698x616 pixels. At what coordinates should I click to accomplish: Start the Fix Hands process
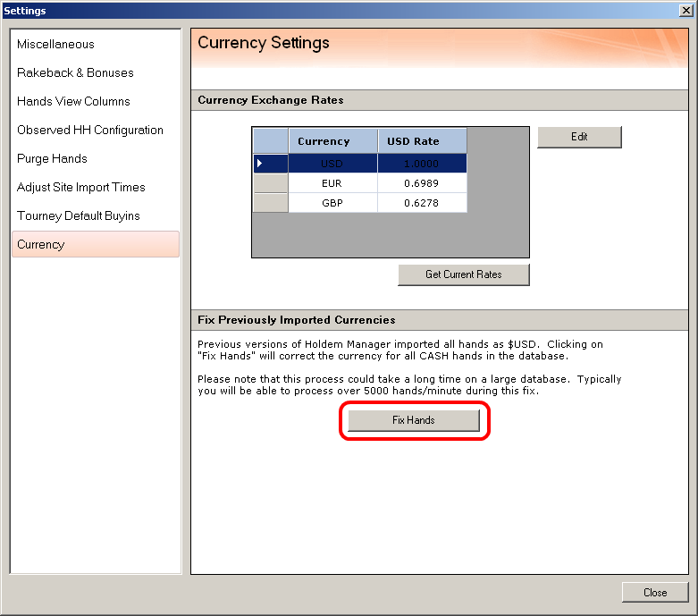414,420
